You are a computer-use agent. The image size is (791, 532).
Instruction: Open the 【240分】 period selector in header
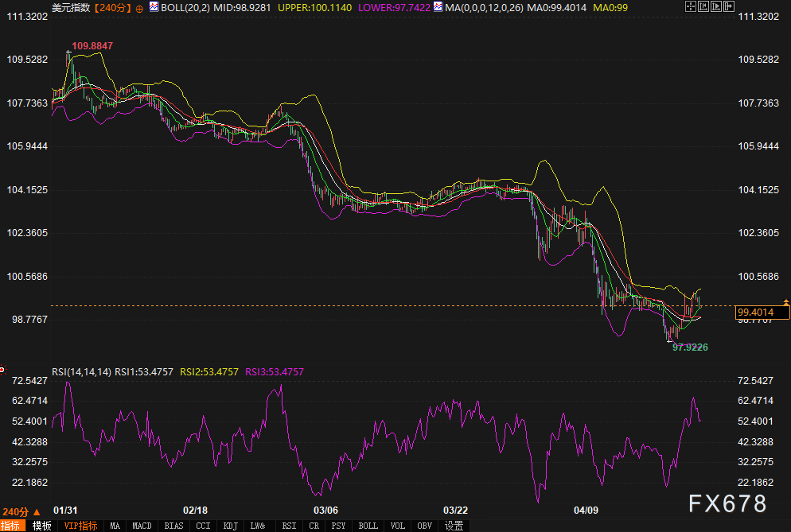(111, 7)
